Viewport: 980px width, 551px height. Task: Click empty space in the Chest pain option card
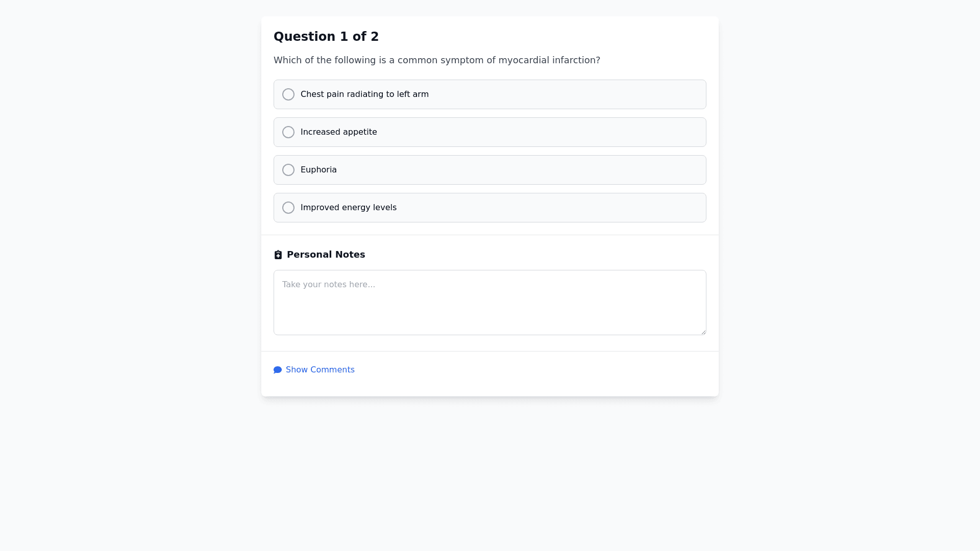tap(561, 94)
